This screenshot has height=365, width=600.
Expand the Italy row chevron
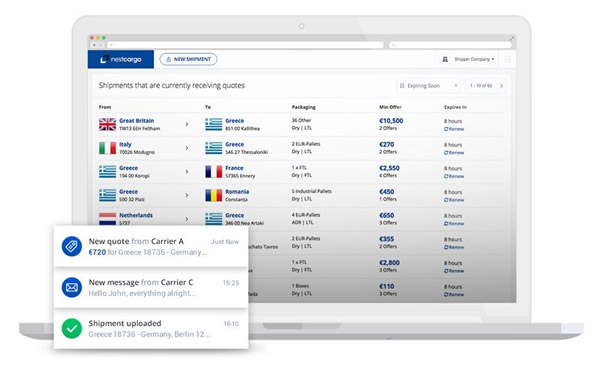[187, 148]
